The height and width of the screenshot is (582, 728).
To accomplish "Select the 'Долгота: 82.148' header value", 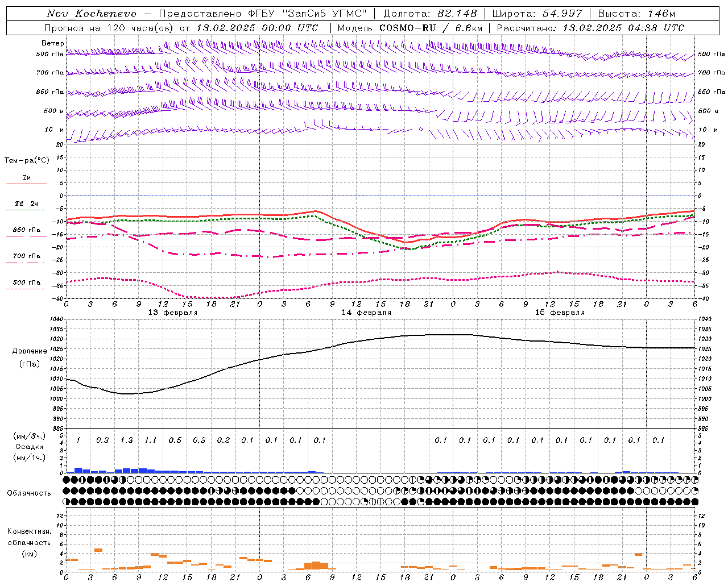I will click(x=430, y=14).
